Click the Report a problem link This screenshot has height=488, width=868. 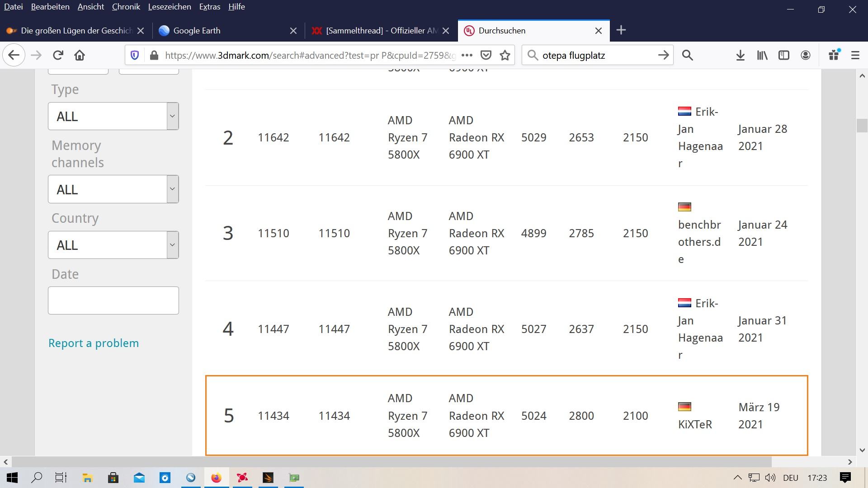[94, 343]
